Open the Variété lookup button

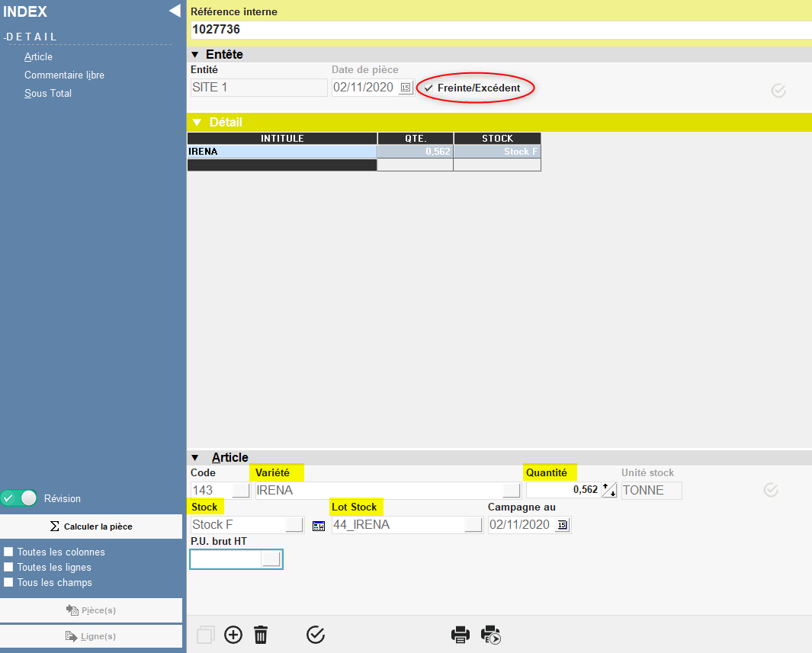[x=512, y=490]
